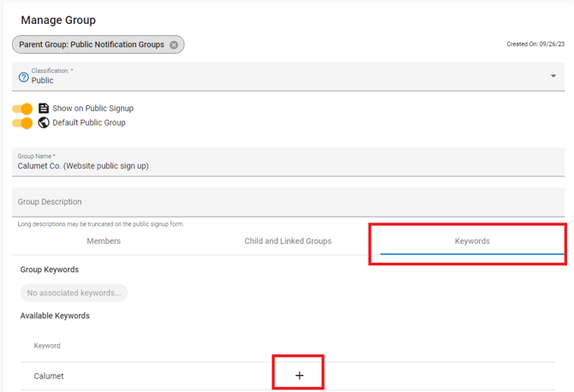Viewport: 574px width, 392px height.
Task: Click the document icon beside Show on Public Signup
Action: 44,108
